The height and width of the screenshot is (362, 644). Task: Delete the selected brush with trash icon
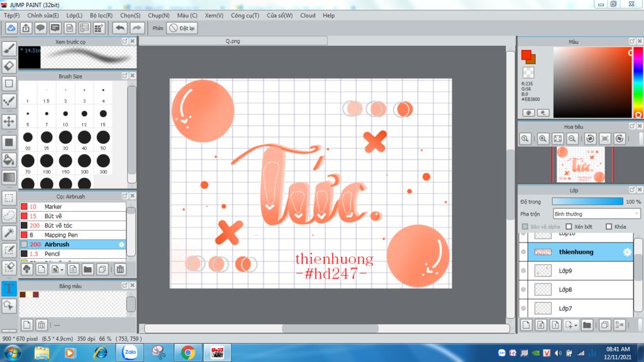(120, 269)
